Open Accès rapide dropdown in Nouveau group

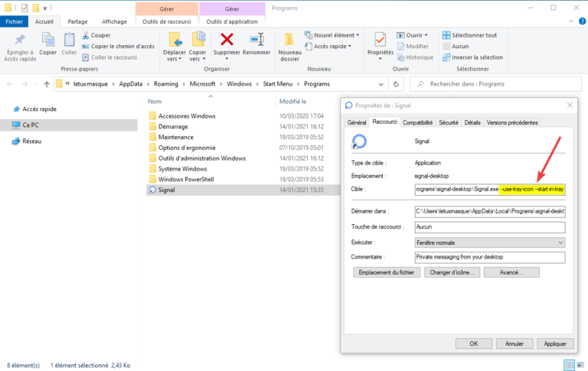point(328,46)
